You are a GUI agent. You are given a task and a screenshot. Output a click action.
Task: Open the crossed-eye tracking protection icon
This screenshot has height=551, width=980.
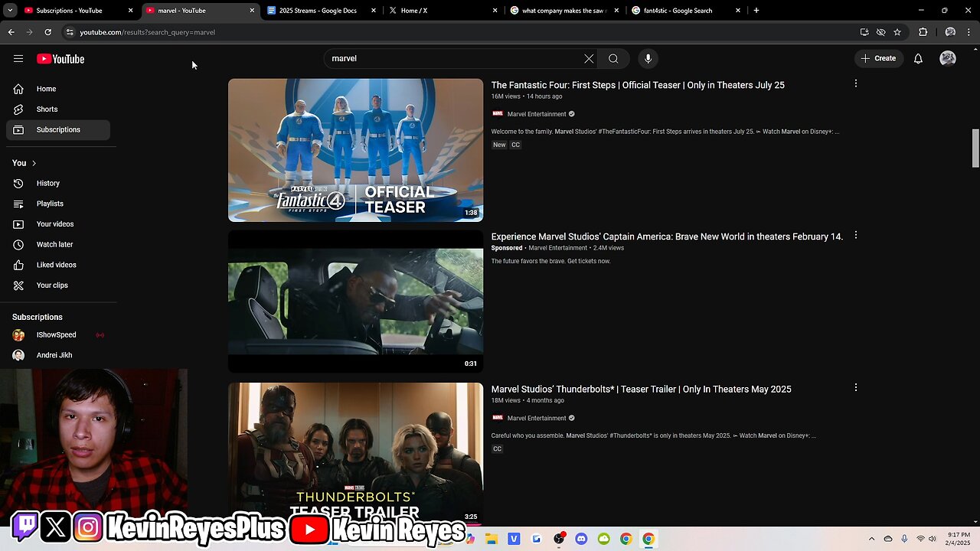(x=880, y=32)
